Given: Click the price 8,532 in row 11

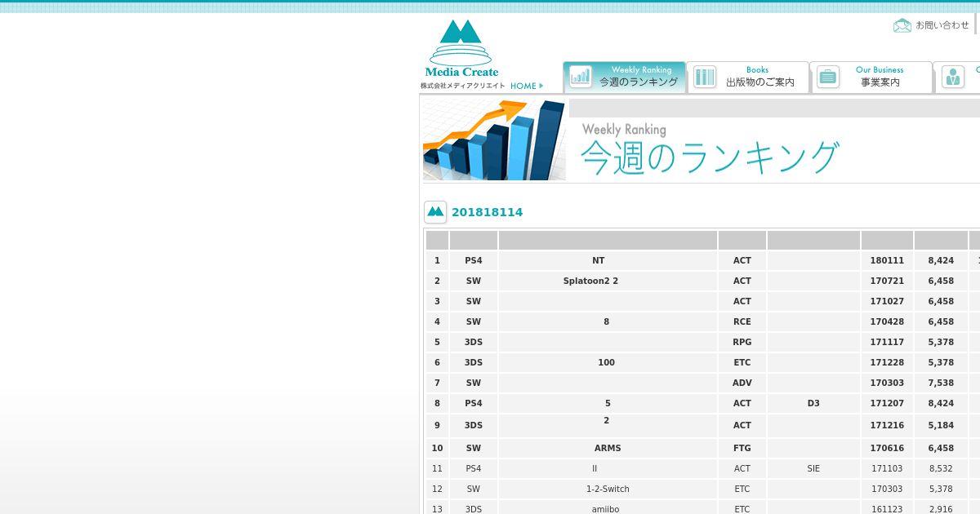Looking at the screenshot, I should coord(941,468).
